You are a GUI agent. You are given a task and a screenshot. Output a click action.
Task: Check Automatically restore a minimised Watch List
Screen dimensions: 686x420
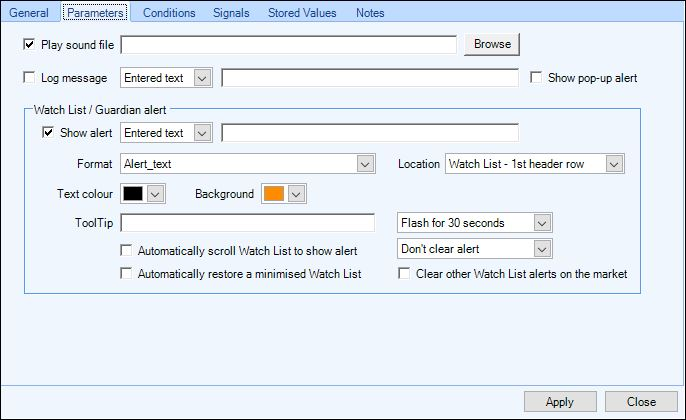click(126, 273)
